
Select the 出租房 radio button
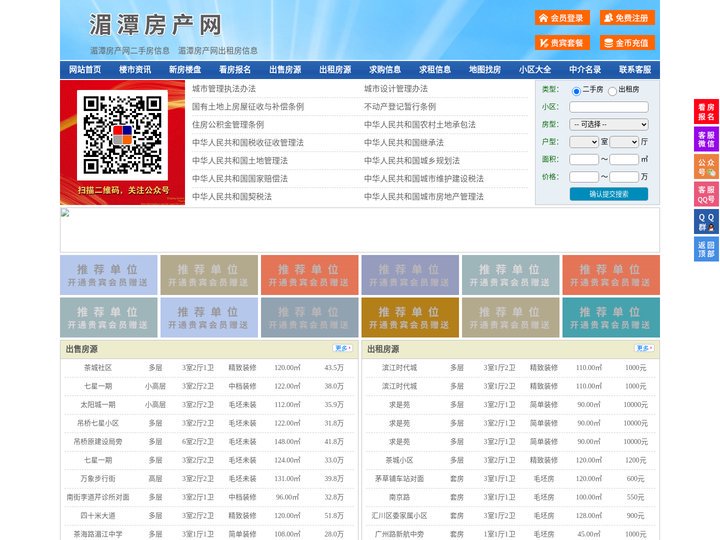[x=612, y=91]
